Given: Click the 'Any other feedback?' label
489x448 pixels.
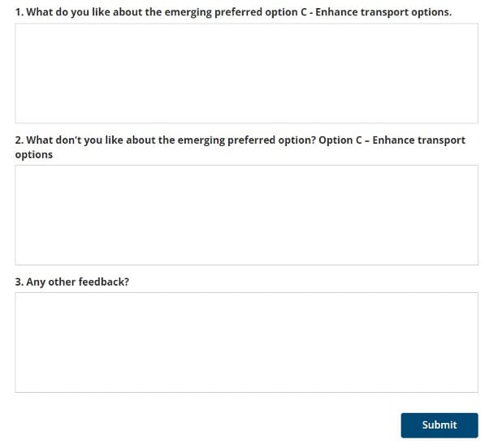Looking at the screenshot, I should tap(72, 282).
